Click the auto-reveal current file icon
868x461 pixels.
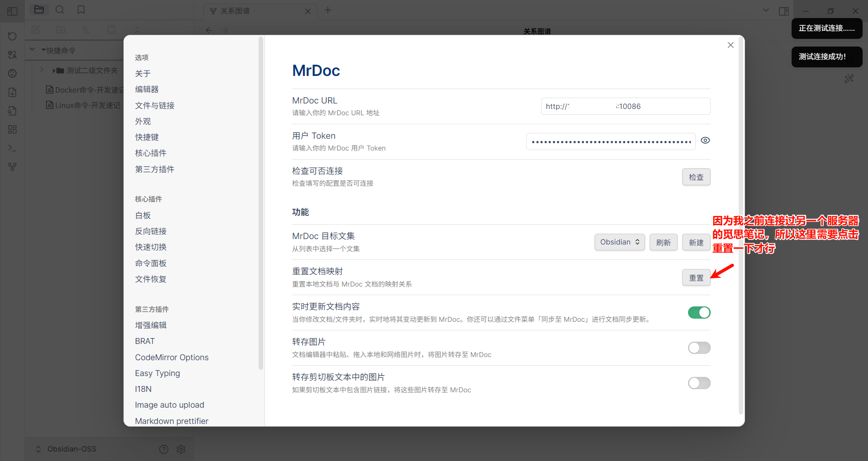[111, 30]
